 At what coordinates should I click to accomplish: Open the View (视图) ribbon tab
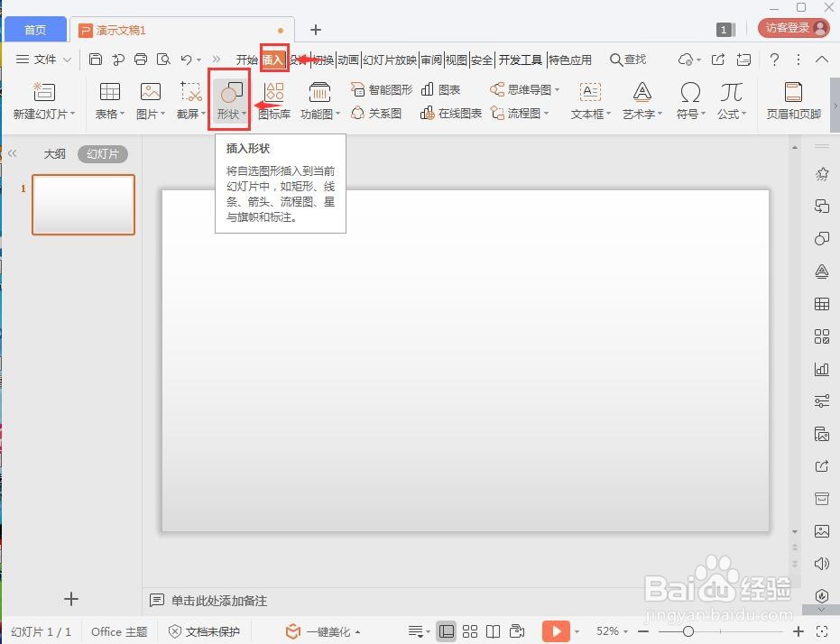457,60
